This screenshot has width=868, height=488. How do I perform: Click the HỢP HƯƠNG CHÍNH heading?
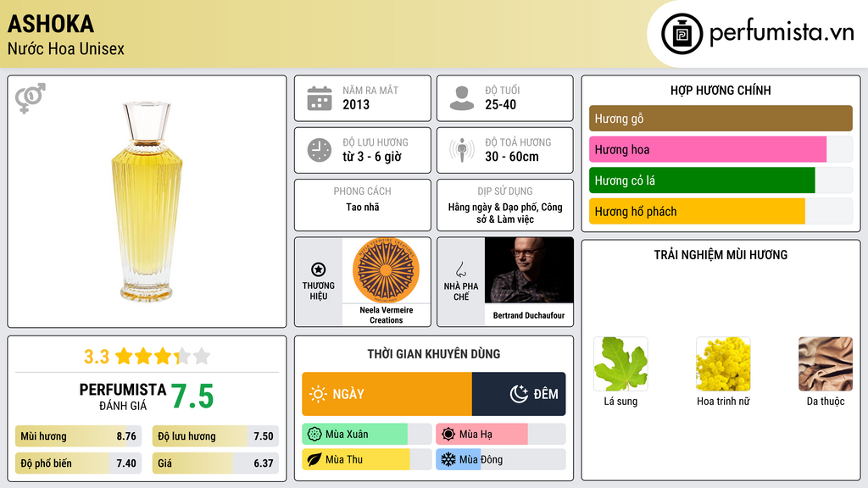[x=721, y=90]
